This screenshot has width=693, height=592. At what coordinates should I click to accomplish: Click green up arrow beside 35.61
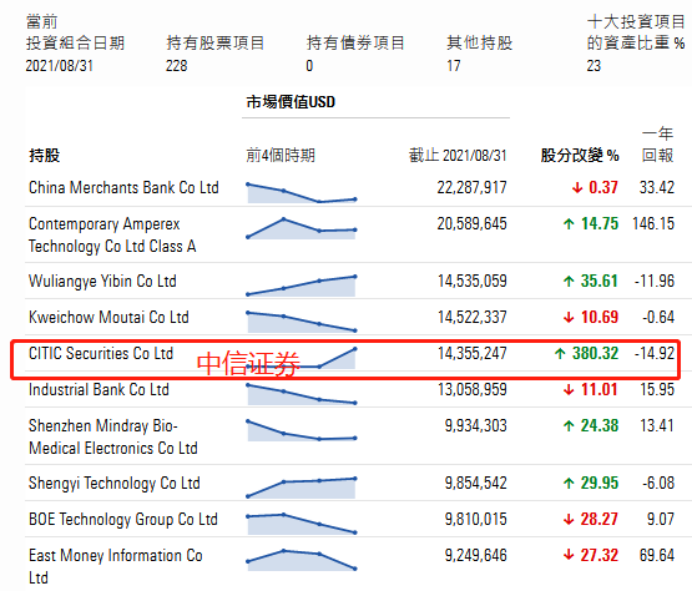[569, 281]
